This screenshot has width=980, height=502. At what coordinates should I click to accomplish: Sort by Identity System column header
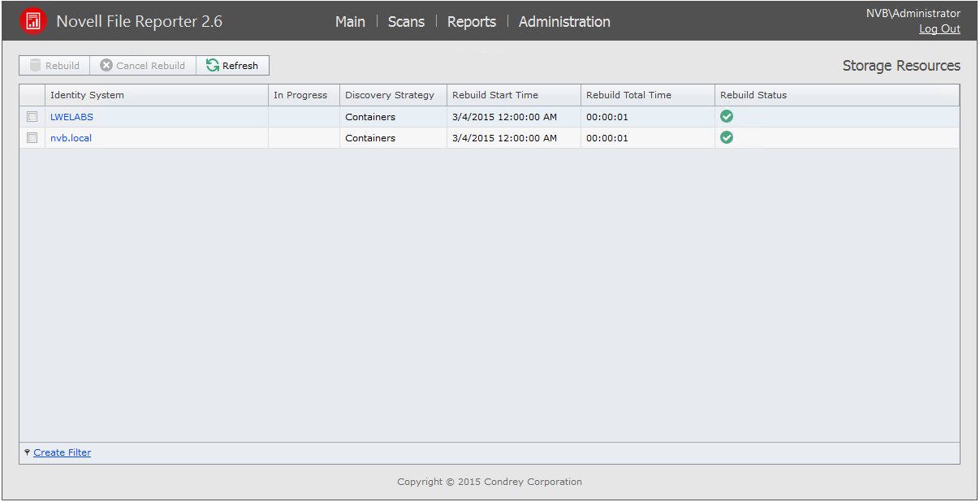(x=156, y=95)
